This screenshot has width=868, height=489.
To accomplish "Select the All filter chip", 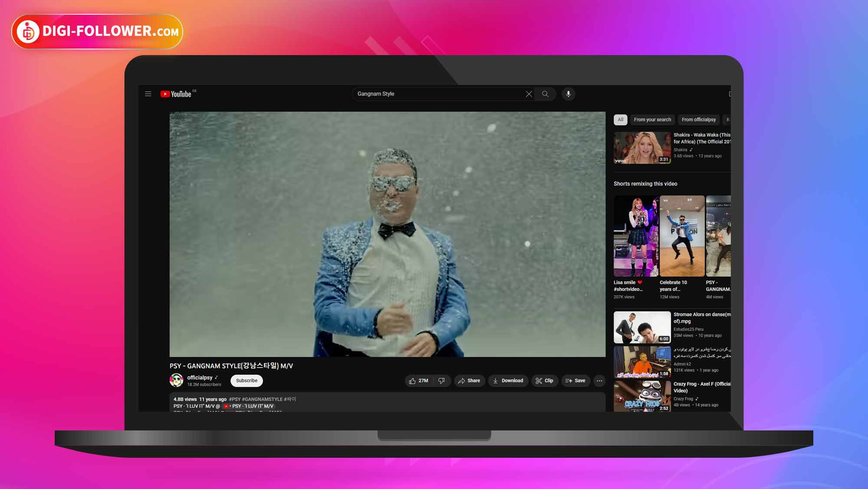I will click(x=620, y=120).
